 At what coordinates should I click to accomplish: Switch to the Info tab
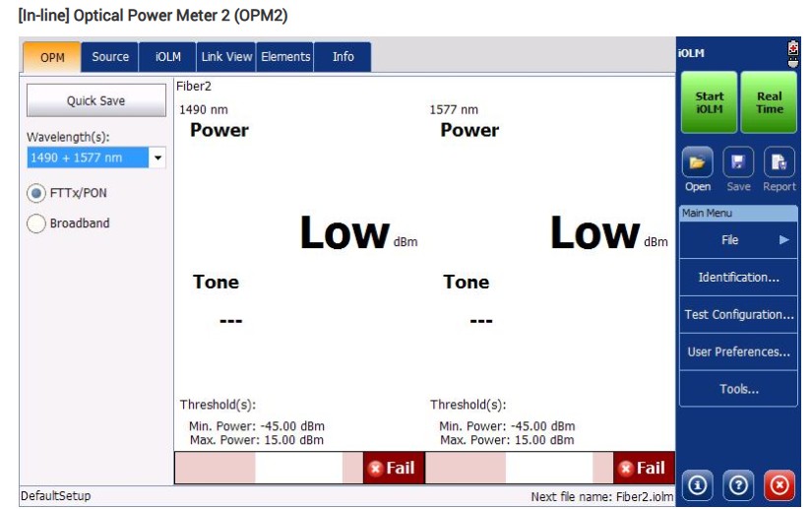tap(343, 57)
